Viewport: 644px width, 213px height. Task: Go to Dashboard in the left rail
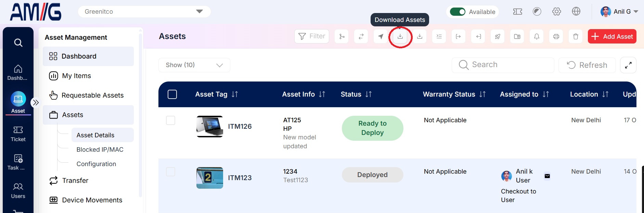(18, 73)
